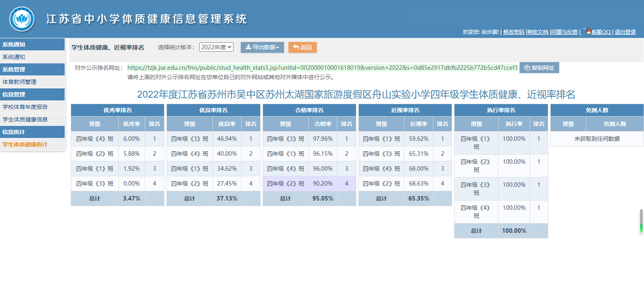Click the 65.35% total myopia rate

click(419, 198)
